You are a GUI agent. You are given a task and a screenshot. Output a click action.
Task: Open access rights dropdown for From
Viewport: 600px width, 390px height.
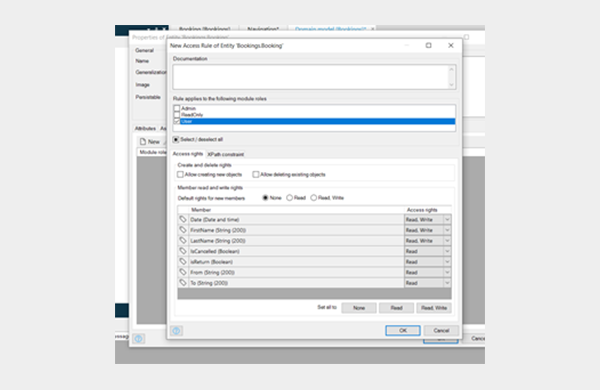click(x=447, y=273)
